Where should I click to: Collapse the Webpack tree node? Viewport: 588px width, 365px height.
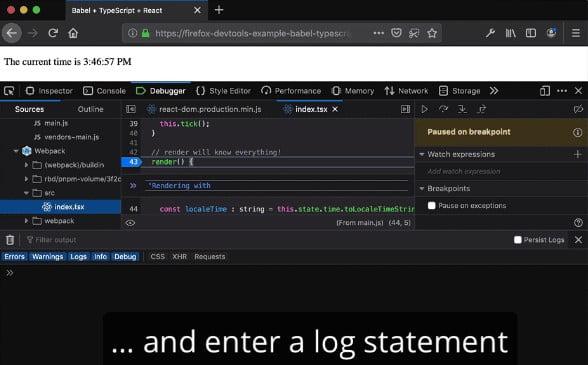point(16,151)
